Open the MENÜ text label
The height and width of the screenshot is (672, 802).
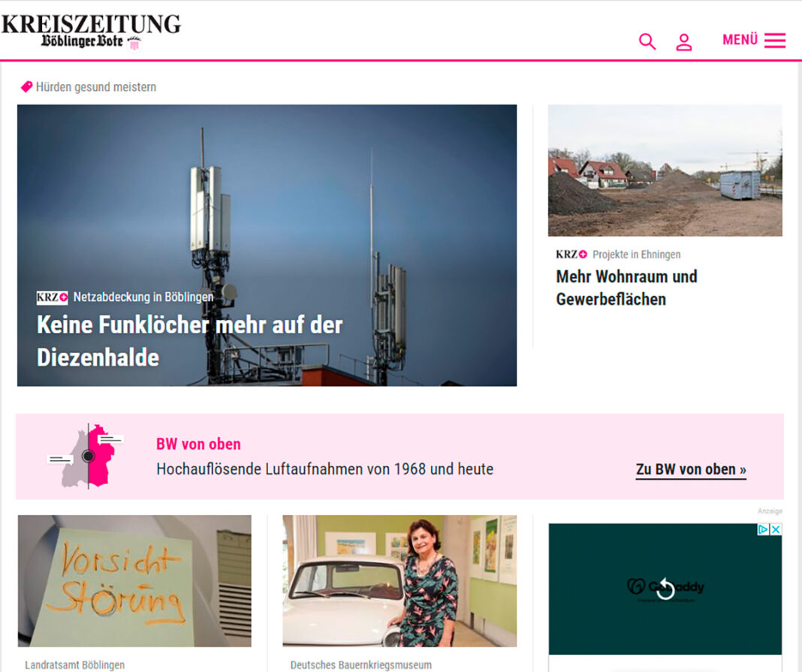(x=740, y=40)
